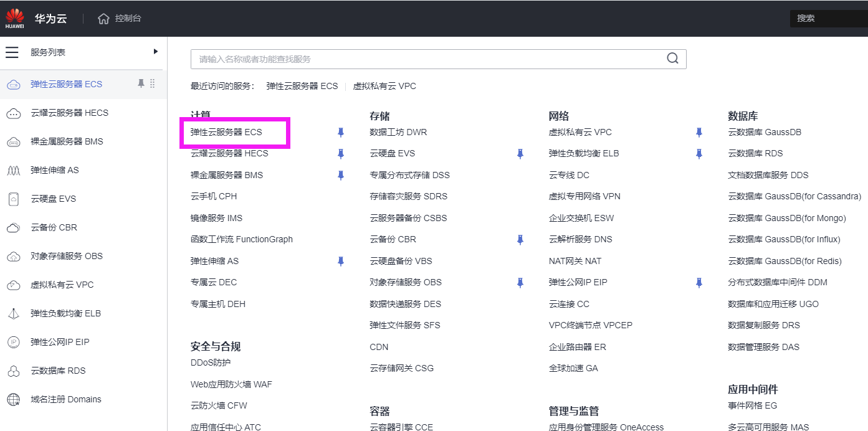This screenshot has width=868, height=431.
Task: Open 弹性文件服务 SFS service
Action: click(405, 325)
